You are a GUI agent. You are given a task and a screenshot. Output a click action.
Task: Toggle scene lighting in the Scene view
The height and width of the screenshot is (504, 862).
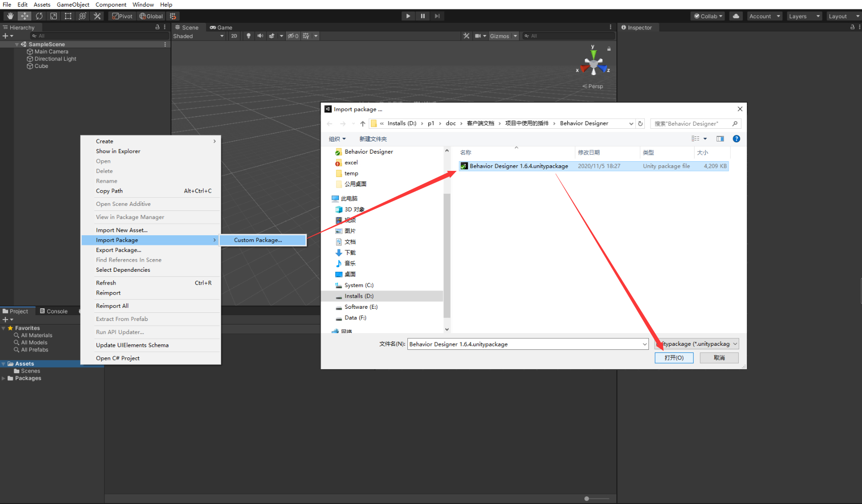[x=248, y=35]
